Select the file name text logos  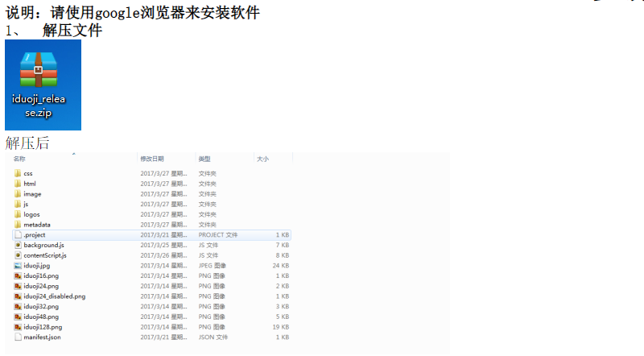pos(31,214)
